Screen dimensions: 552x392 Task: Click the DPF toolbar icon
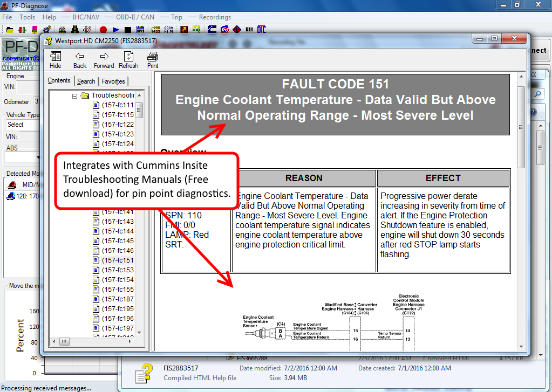point(196,29)
